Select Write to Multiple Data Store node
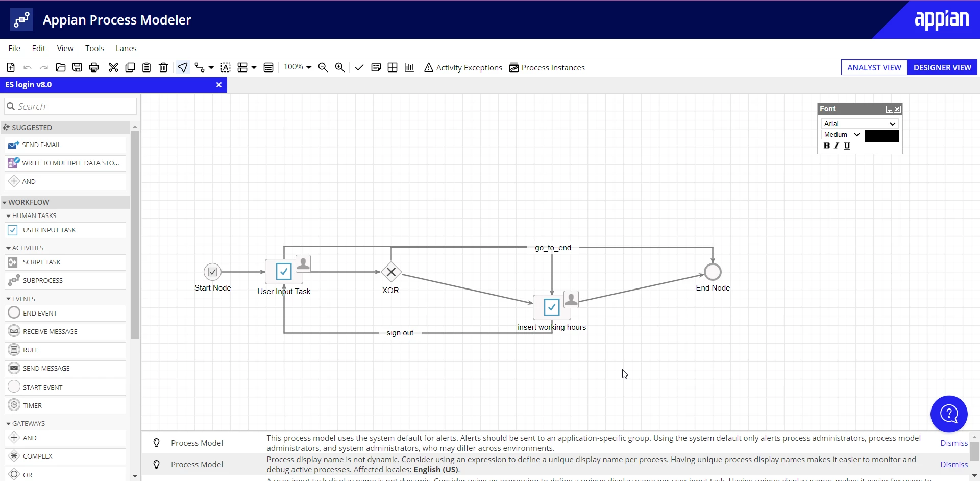The height and width of the screenshot is (481, 980). (65, 163)
